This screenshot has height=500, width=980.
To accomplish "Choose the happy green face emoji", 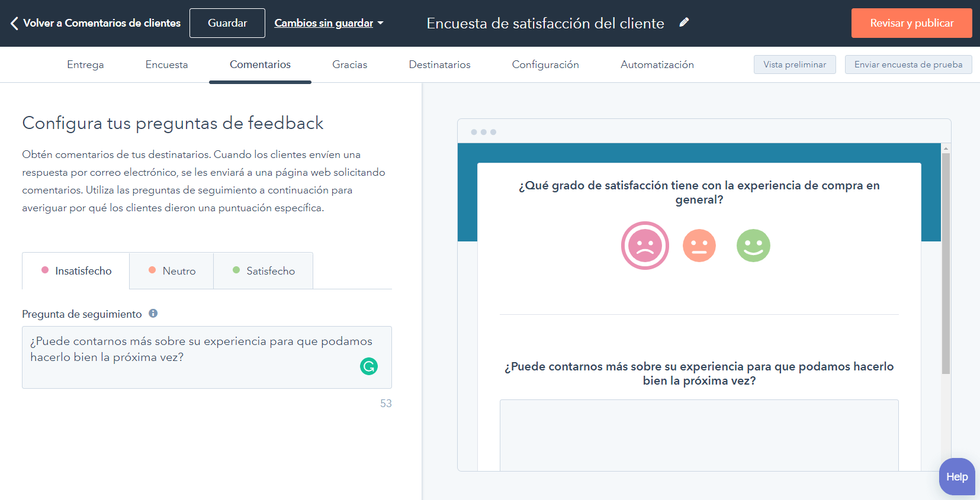I will (753, 246).
